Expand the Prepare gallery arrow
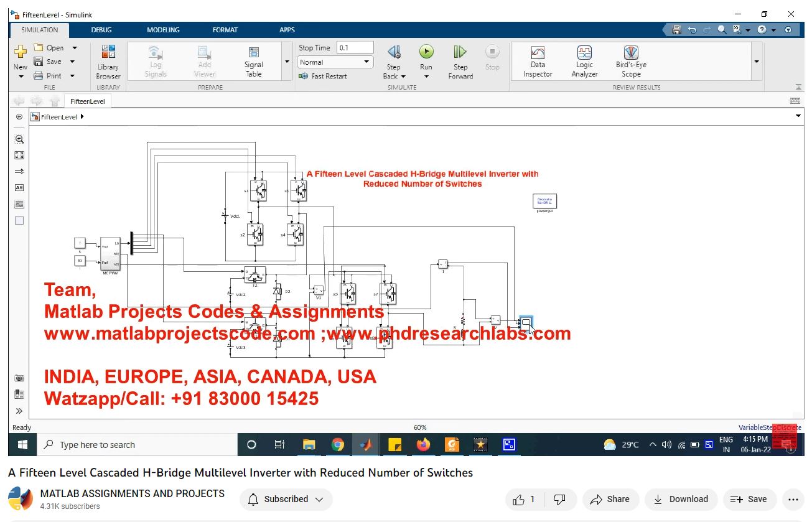Screen dimensions: 812x522 pyautogui.click(x=287, y=62)
